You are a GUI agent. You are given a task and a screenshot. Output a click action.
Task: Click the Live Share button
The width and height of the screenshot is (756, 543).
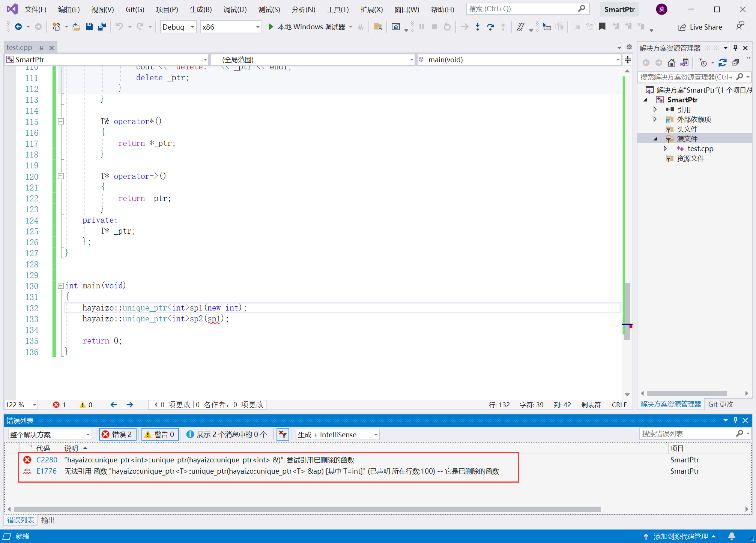point(700,27)
